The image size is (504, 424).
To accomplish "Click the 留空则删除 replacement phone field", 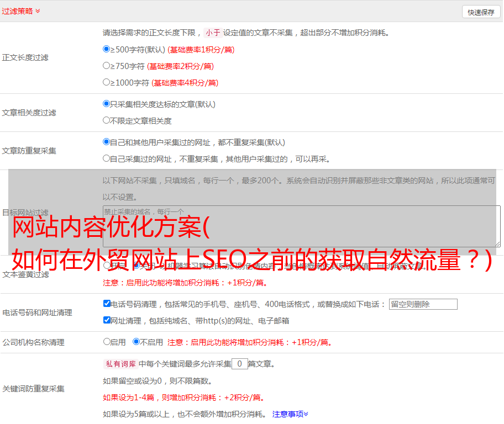I will point(423,304).
